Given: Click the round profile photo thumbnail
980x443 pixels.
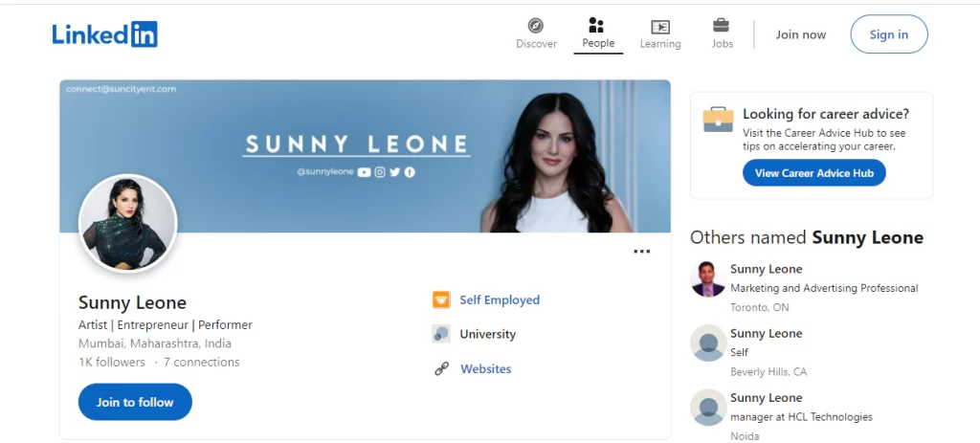Looking at the screenshot, I should tap(127, 223).
